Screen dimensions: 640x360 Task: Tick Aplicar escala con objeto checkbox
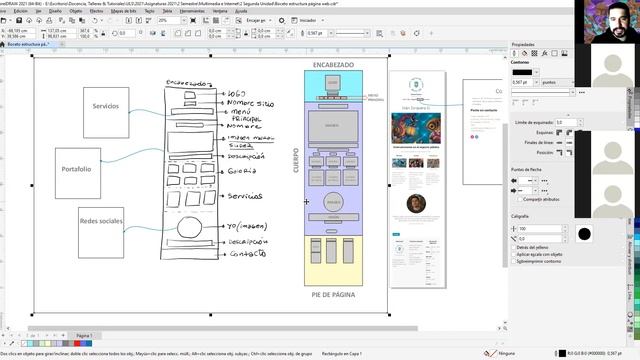(513, 254)
